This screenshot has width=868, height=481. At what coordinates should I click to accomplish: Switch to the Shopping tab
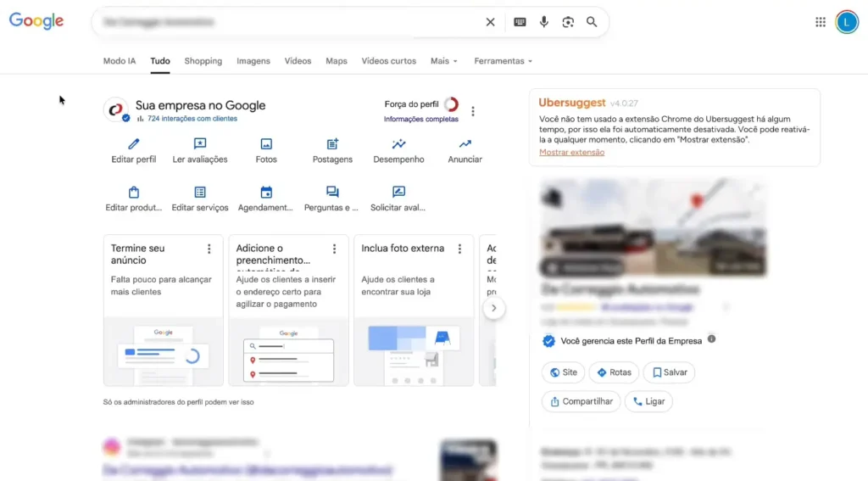203,61
